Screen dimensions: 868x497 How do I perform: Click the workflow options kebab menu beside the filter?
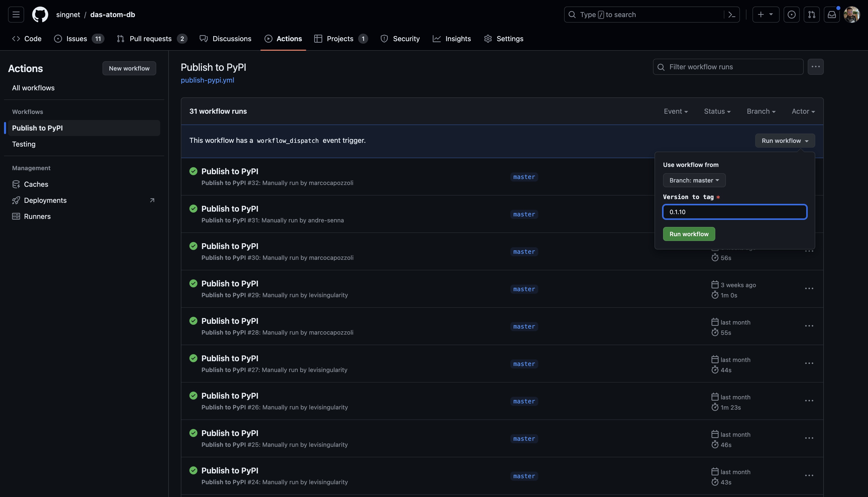coord(816,67)
